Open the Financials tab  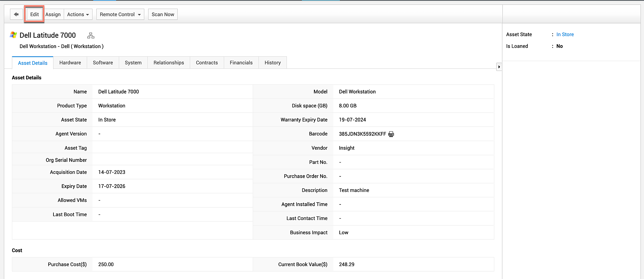(x=241, y=63)
